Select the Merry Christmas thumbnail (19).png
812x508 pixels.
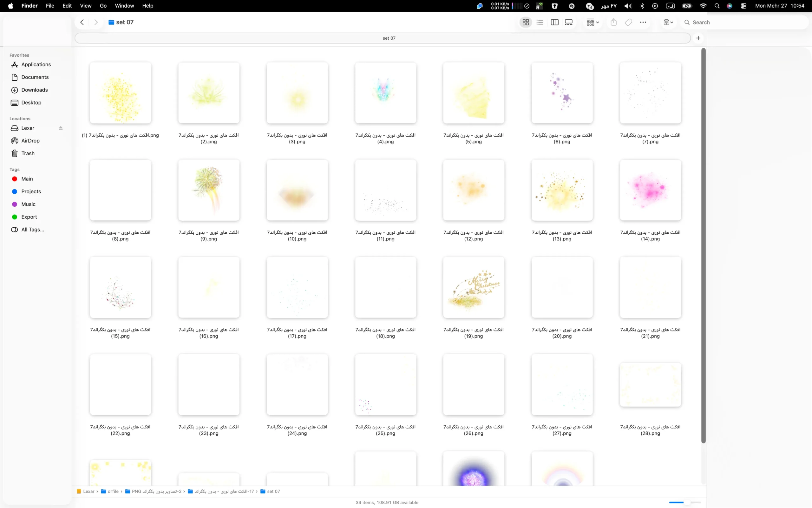[x=474, y=287]
